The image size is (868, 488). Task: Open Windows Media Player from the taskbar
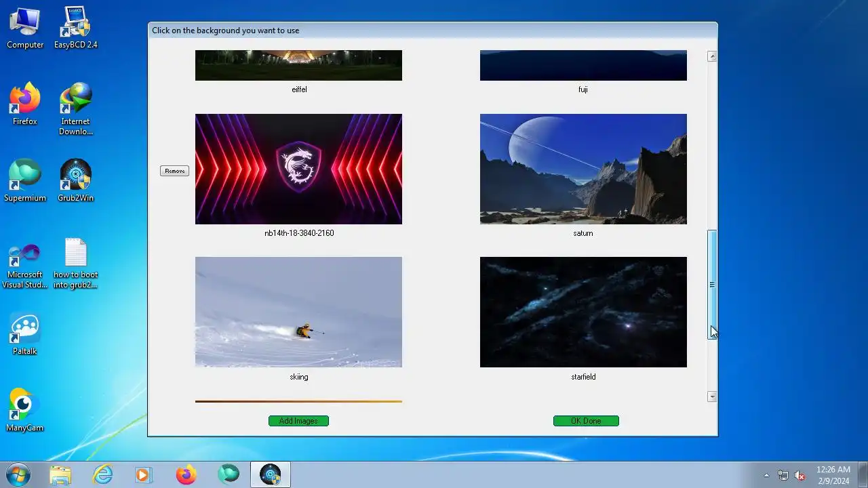click(x=143, y=475)
